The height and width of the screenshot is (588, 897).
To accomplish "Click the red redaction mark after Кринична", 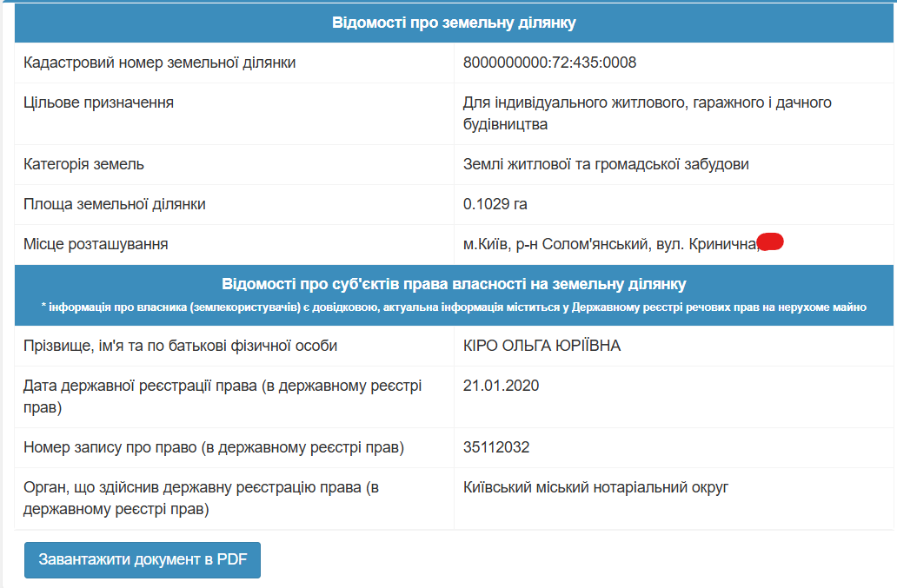I will click(x=770, y=242).
